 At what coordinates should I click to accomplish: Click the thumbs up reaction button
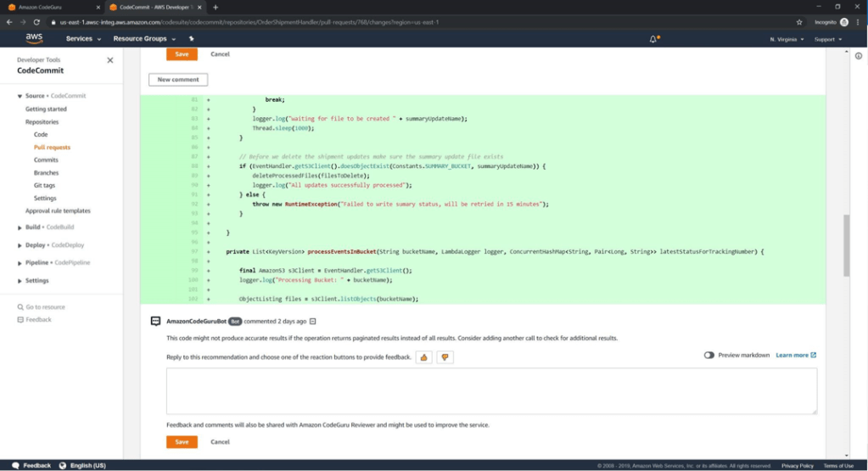pos(423,357)
